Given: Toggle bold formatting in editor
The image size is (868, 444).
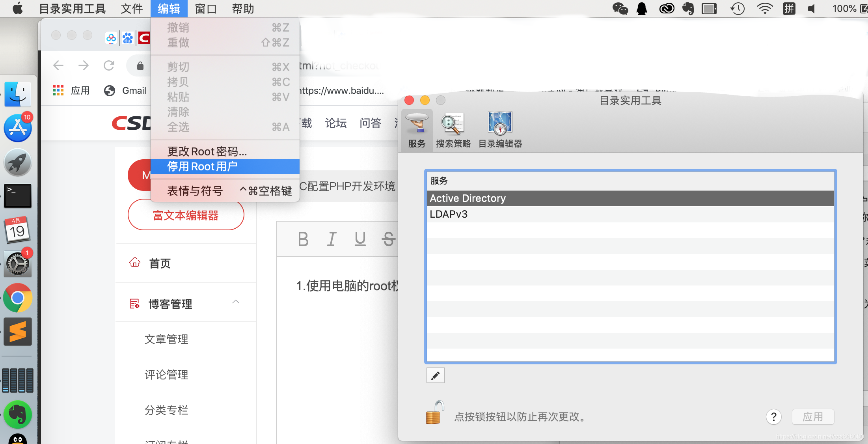Looking at the screenshot, I should pos(303,239).
